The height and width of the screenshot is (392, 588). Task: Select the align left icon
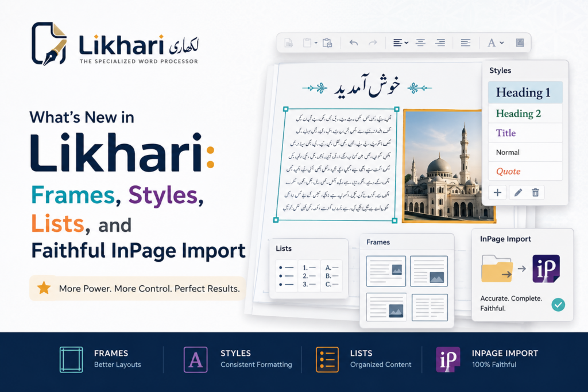397,42
